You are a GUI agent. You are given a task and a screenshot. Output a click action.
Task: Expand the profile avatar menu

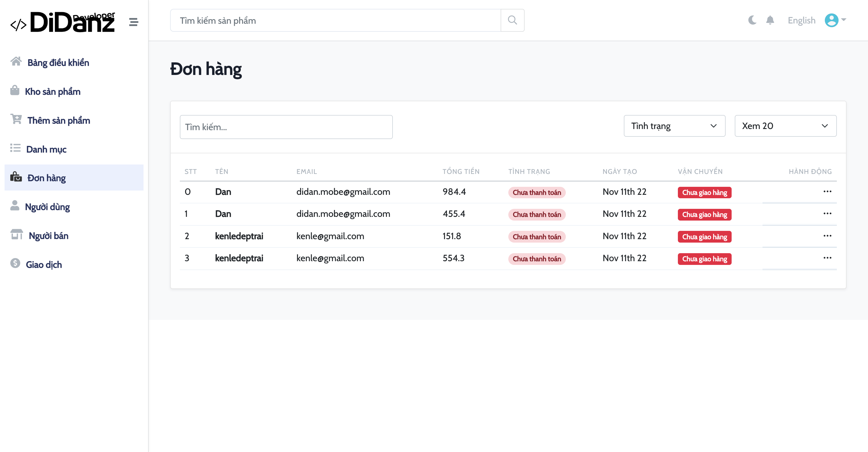click(831, 20)
